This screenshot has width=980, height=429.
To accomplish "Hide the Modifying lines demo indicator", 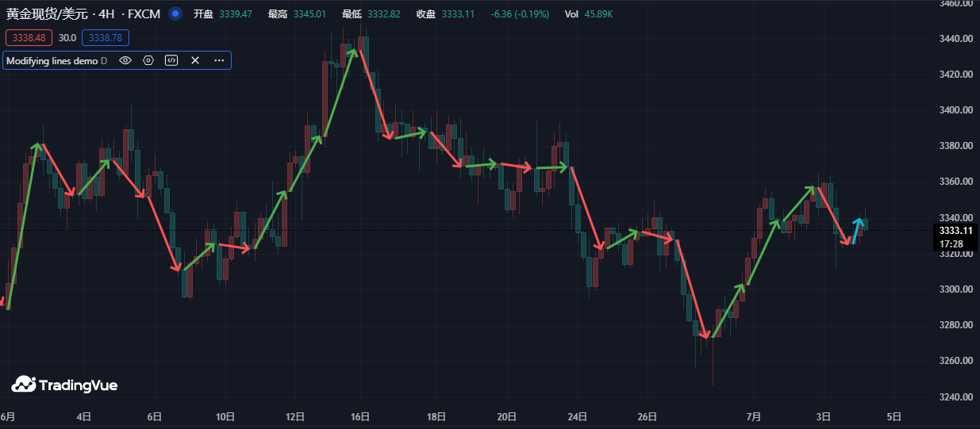I will (125, 60).
